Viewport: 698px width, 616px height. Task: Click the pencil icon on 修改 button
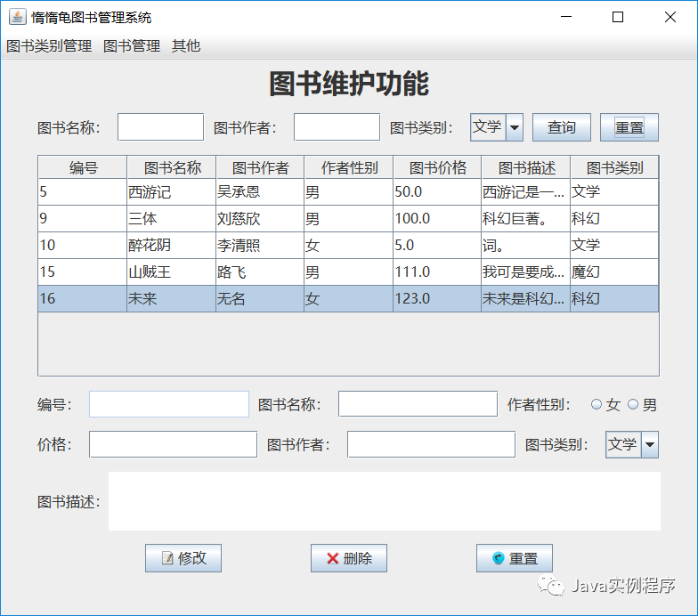167,557
